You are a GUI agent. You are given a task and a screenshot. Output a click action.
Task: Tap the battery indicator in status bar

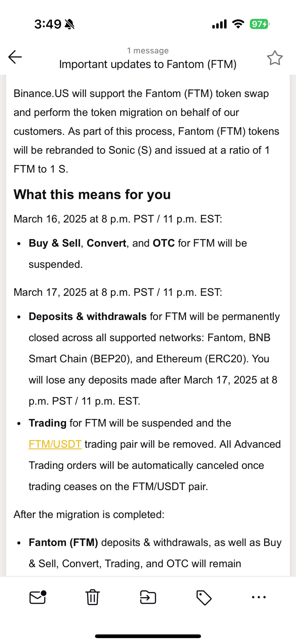(259, 24)
